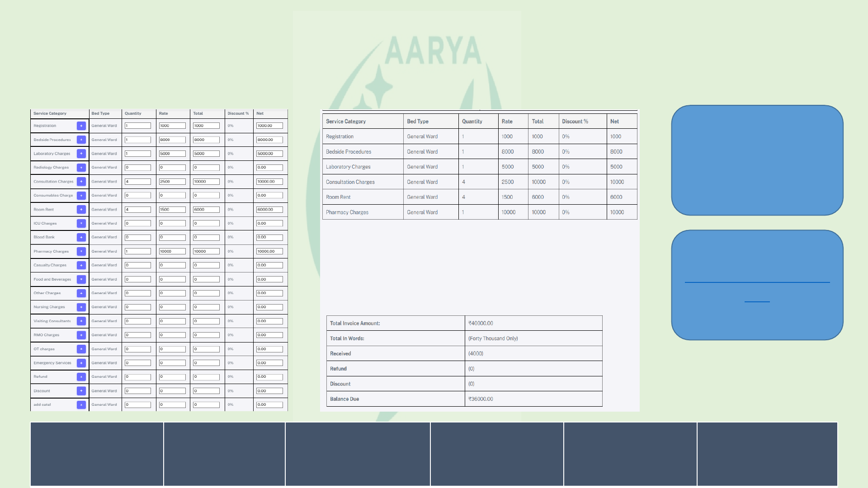Click Quantity field for Consultation Charges
The image size is (868, 488).
click(138, 182)
